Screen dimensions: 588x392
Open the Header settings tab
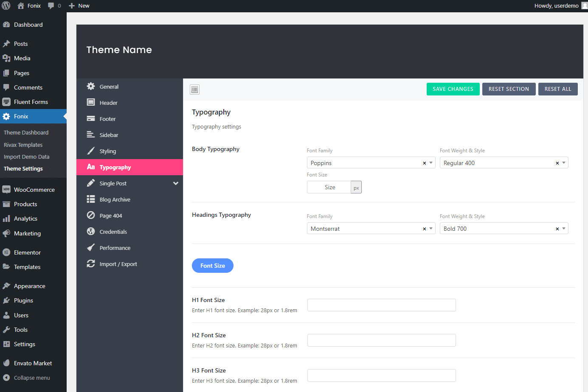(x=109, y=103)
